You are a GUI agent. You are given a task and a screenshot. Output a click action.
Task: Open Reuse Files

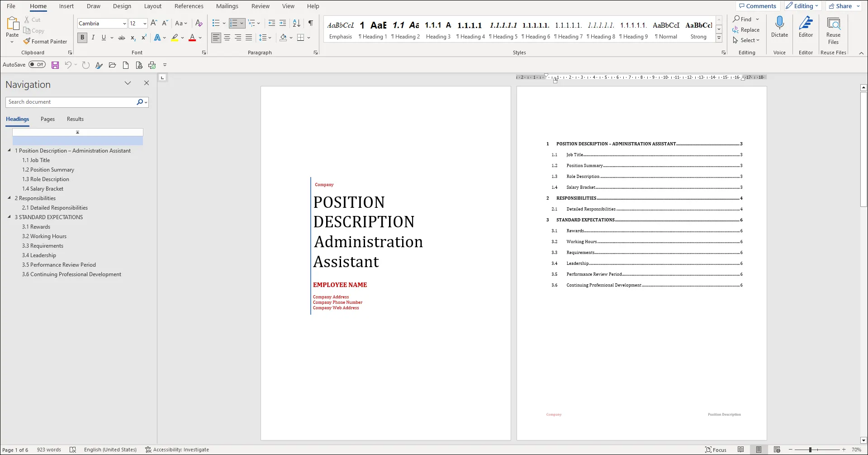833,31
